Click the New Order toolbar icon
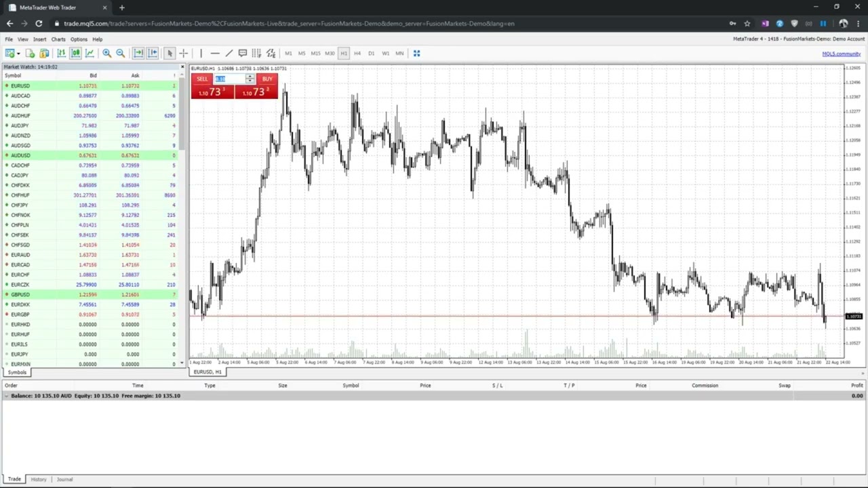 [9, 53]
